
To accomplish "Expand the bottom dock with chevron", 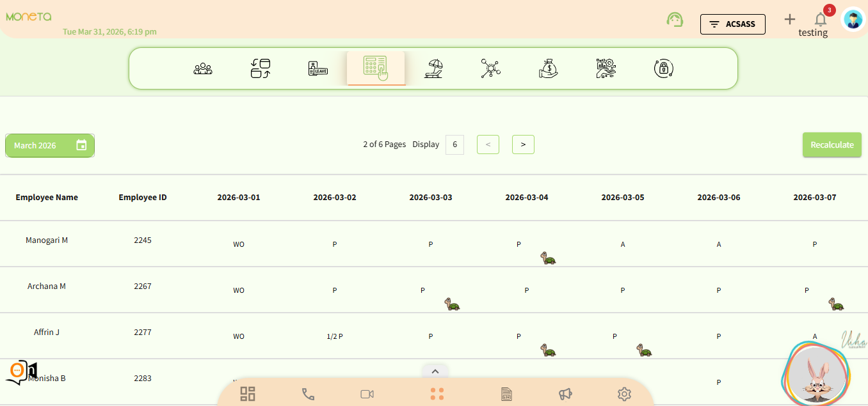I will pos(435,371).
